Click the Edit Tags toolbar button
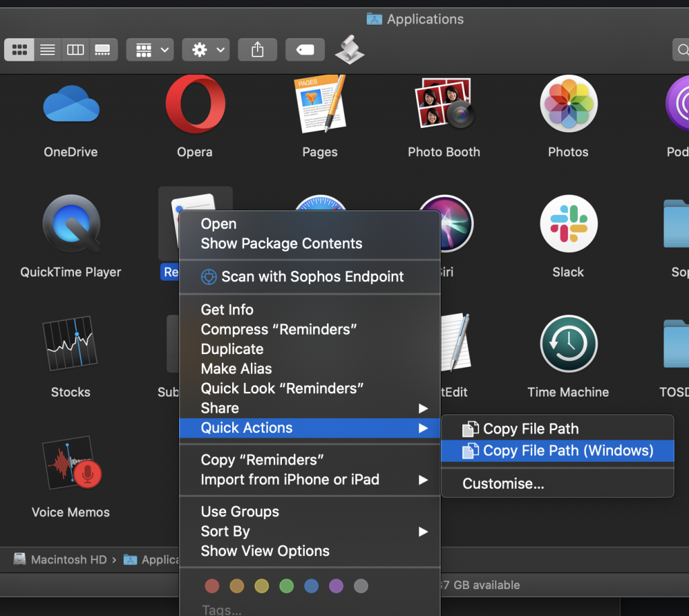This screenshot has height=616, width=689. pyautogui.click(x=305, y=50)
